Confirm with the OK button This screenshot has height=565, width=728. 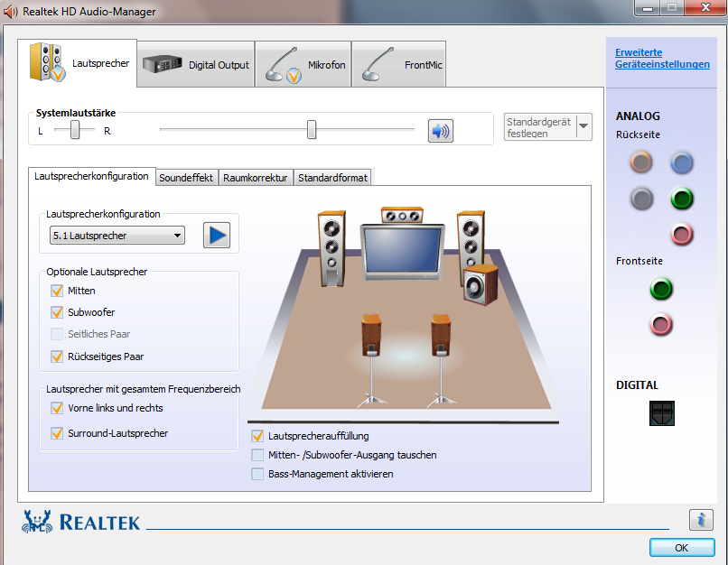(682, 548)
